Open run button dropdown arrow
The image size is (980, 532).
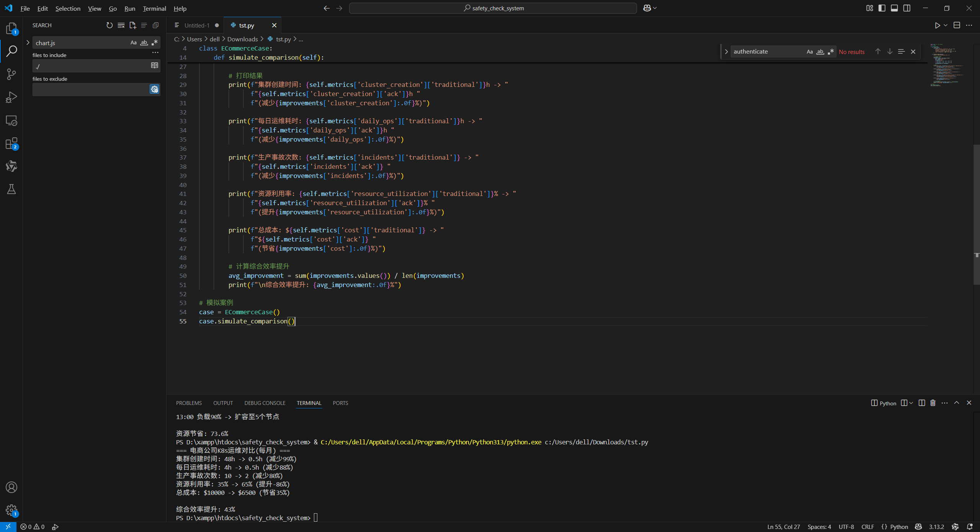tap(946, 25)
